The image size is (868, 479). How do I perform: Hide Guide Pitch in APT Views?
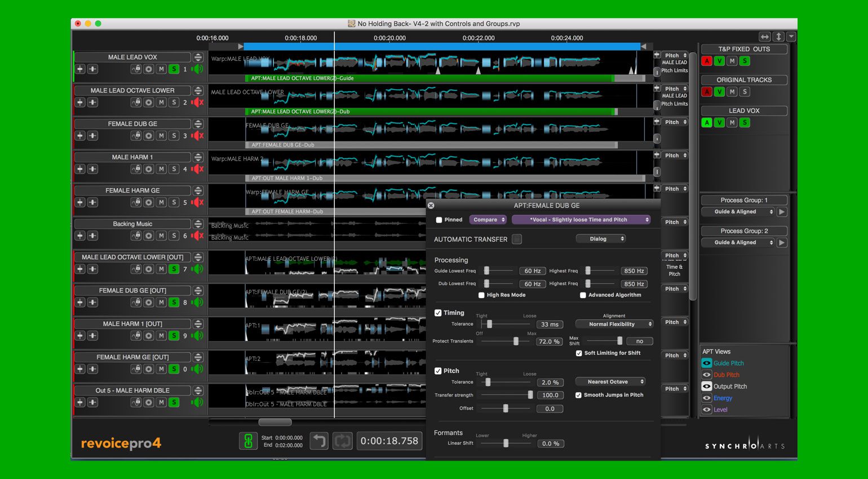[706, 363]
